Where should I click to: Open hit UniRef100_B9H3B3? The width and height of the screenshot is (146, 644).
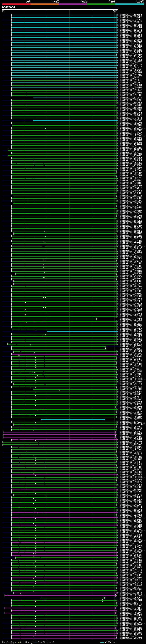tap(131, 15)
